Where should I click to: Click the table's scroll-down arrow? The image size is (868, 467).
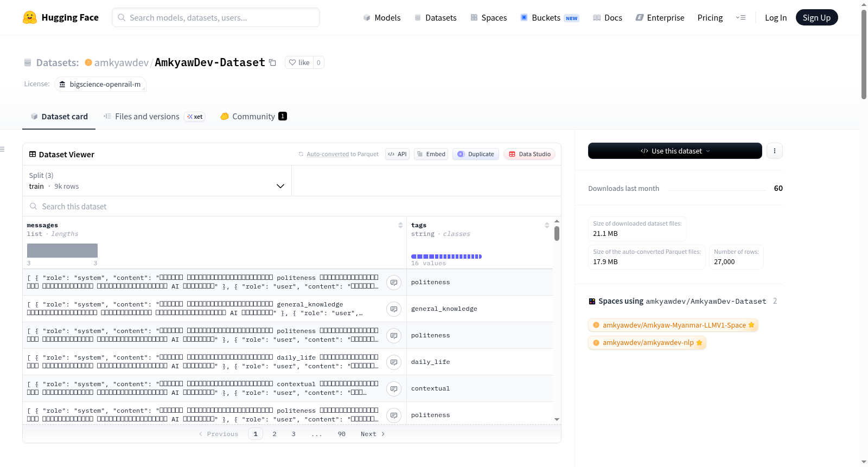click(x=557, y=419)
